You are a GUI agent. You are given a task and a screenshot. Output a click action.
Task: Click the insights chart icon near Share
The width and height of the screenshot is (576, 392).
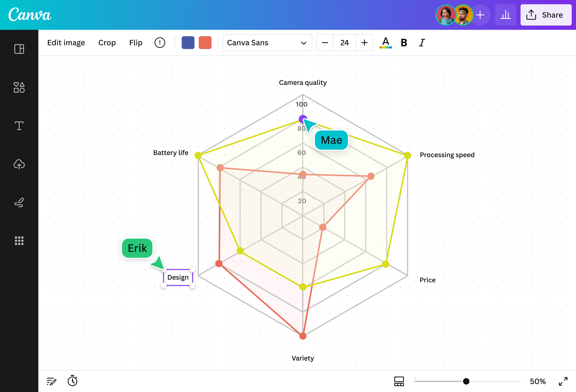pyautogui.click(x=506, y=15)
